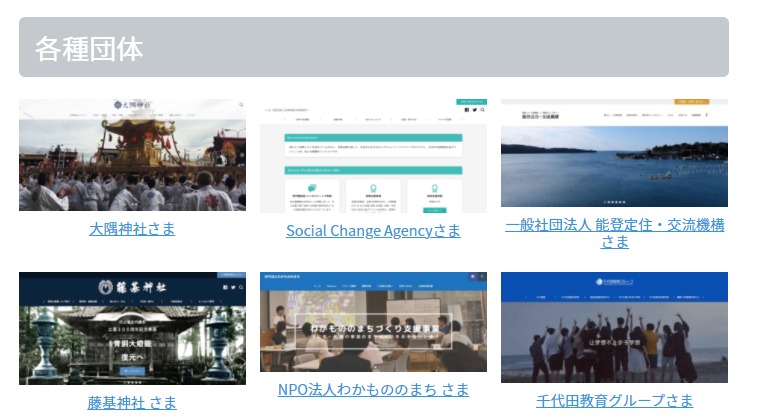Click the 大隅神社 crest logo in its thumbnail
Image resolution: width=765 pixels, height=418 pixels.
pos(118,104)
